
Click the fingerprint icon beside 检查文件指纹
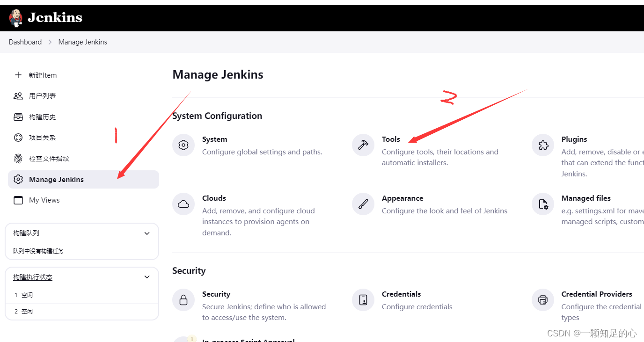point(18,159)
